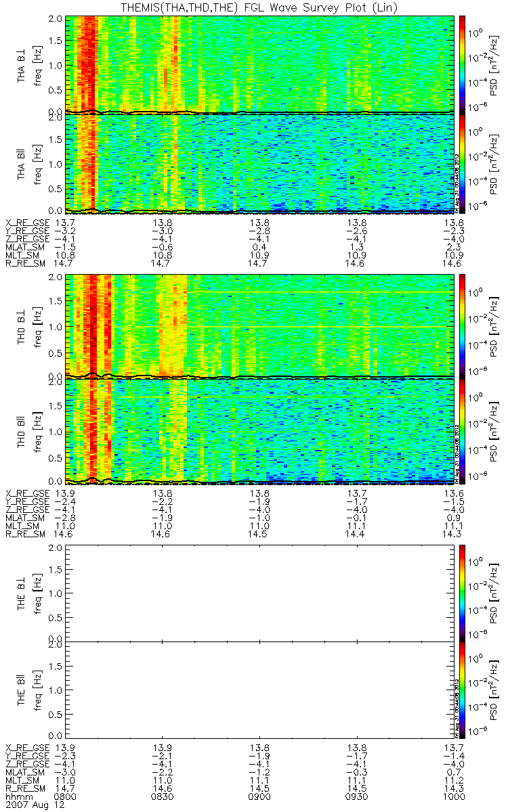Click THD R_RE_SM value '14.4'

pyautogui.click(x=357, y=535)
